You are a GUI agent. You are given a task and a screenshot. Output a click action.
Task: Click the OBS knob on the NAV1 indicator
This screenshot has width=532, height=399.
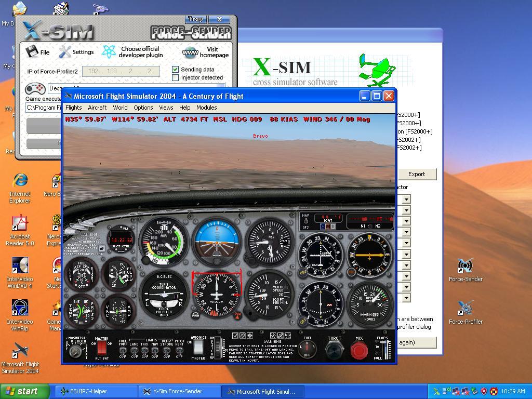click(x=303, y=272)
